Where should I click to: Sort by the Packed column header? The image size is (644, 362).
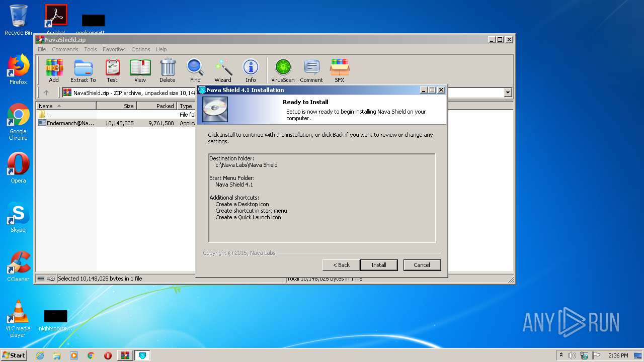[x=156, y=106]
